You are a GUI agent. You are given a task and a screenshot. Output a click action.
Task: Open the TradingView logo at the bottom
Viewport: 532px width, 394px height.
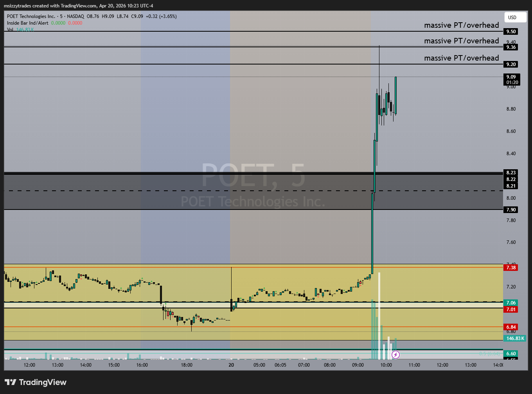pos(36,382)
